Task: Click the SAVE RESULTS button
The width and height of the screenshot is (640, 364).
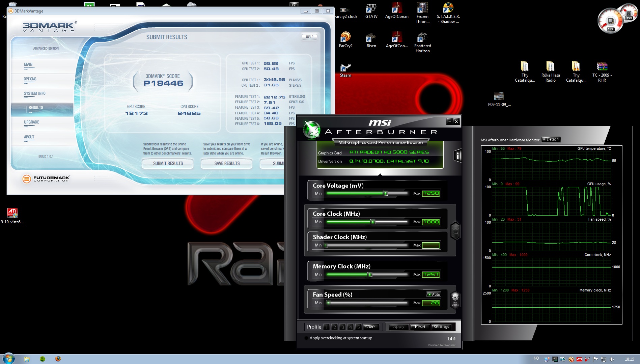Action: coord(227,164)
